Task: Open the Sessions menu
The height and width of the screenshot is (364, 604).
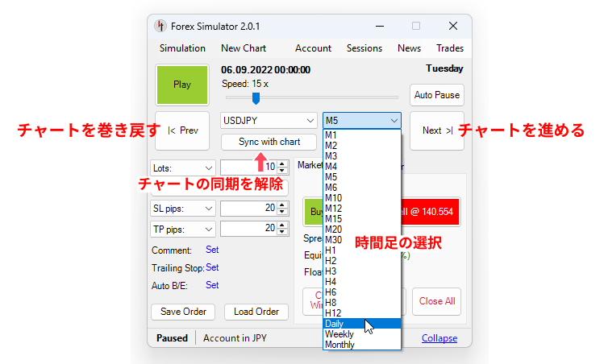Action: coord(364,48)
